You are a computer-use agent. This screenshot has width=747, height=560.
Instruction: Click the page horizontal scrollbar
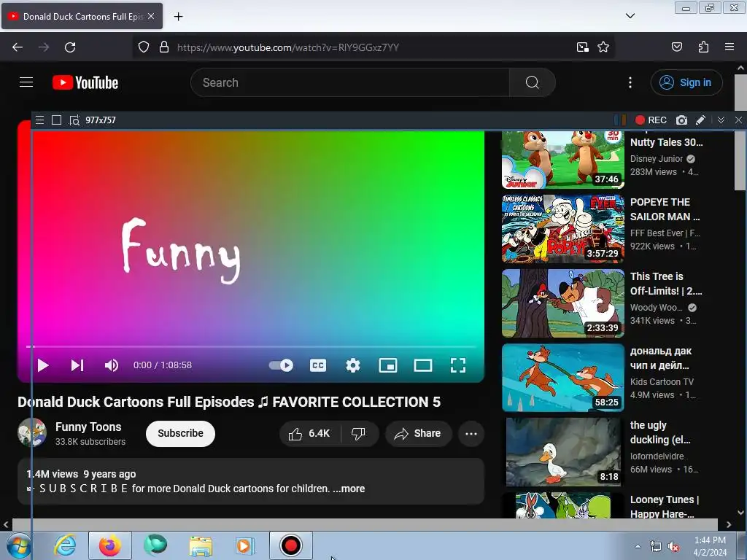tap(365, 524)
